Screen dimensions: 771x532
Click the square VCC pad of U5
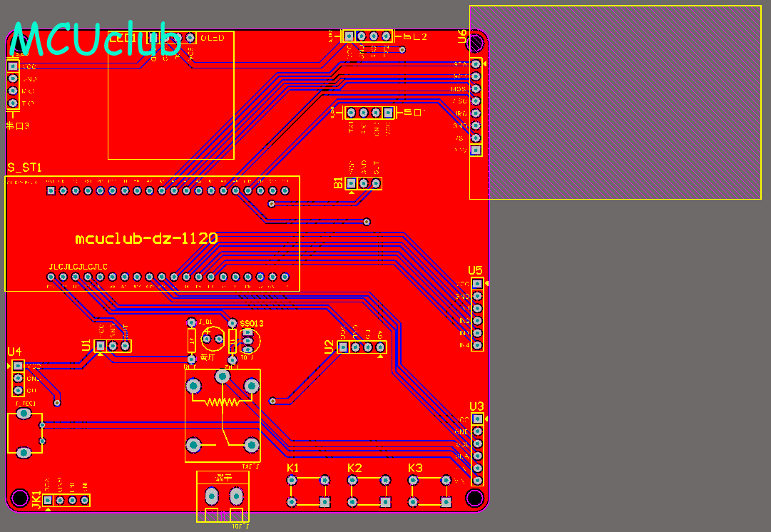[477, 284]
